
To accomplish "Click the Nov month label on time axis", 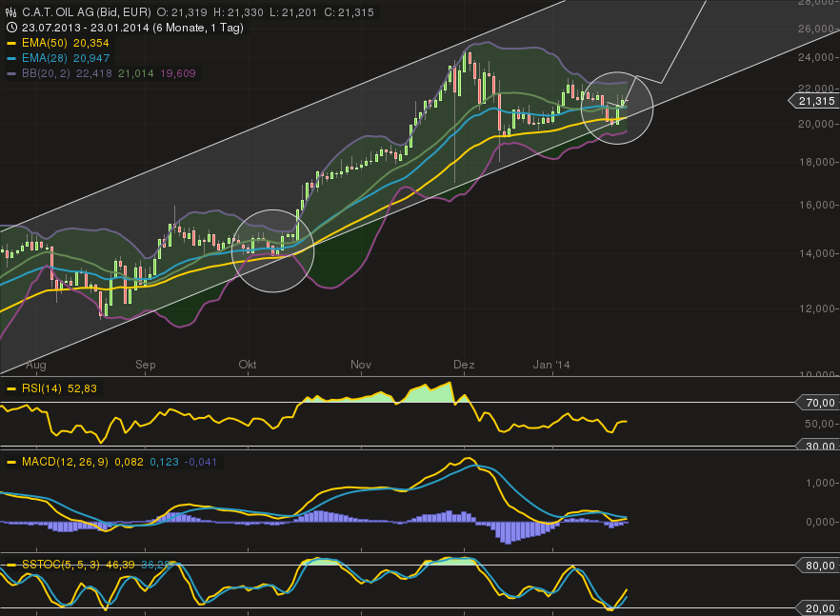I will point(361,365).
